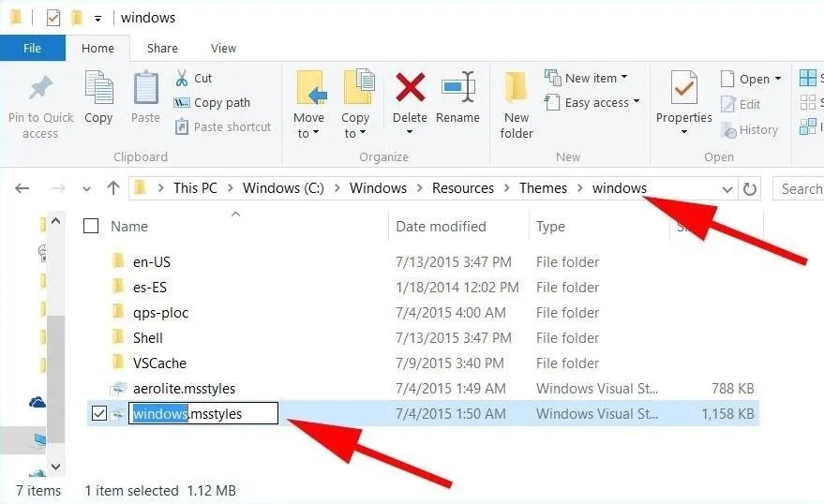Click quick access toolbar Properties checkmark icon

pyautogui.click(x=53, y=18)
